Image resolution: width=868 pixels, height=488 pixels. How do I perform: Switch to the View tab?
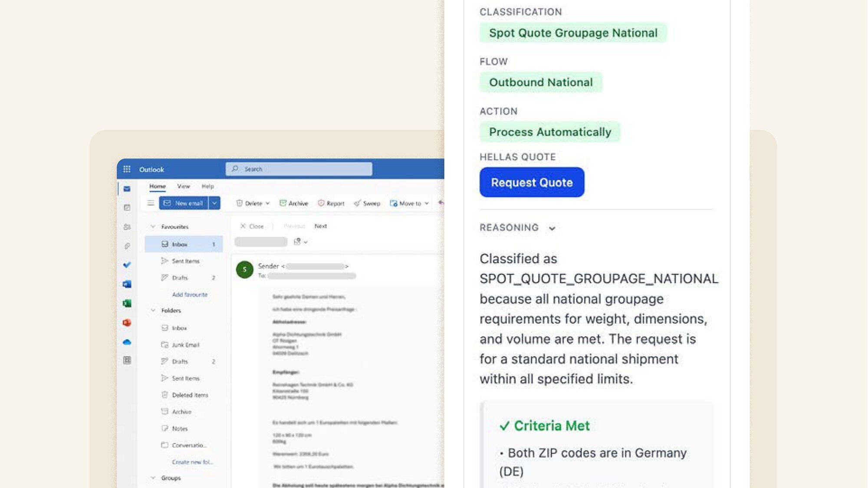[x=184, y=186]
